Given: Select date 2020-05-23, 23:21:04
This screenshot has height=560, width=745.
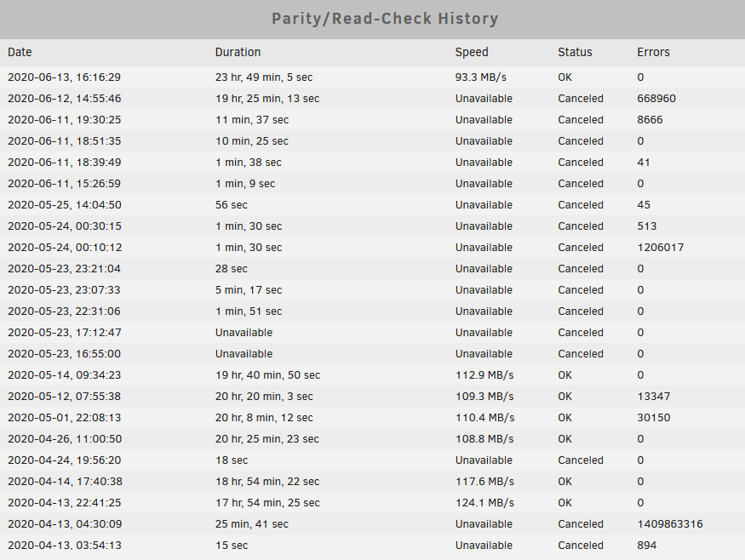Looking at the screenshot, I should (x=64, y=269).
